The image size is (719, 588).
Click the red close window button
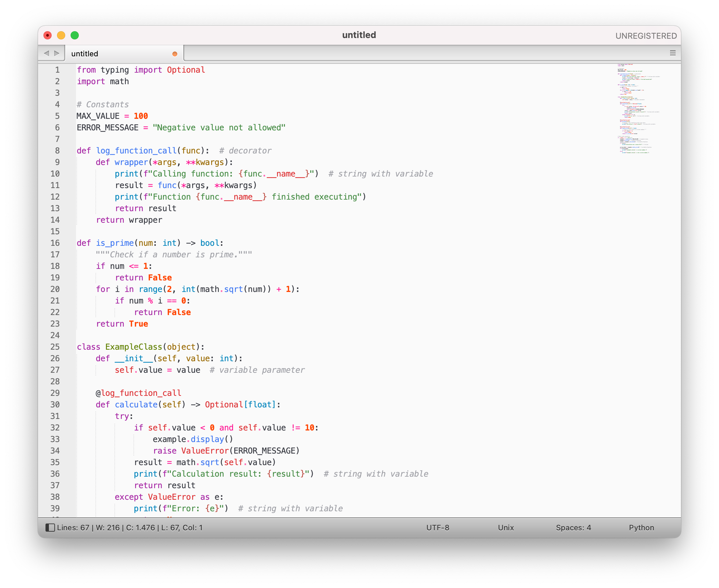tap(48, 35)
